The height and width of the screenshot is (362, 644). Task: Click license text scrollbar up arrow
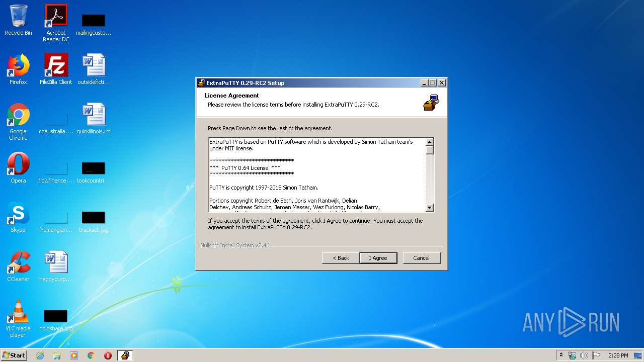pos(429,141)
